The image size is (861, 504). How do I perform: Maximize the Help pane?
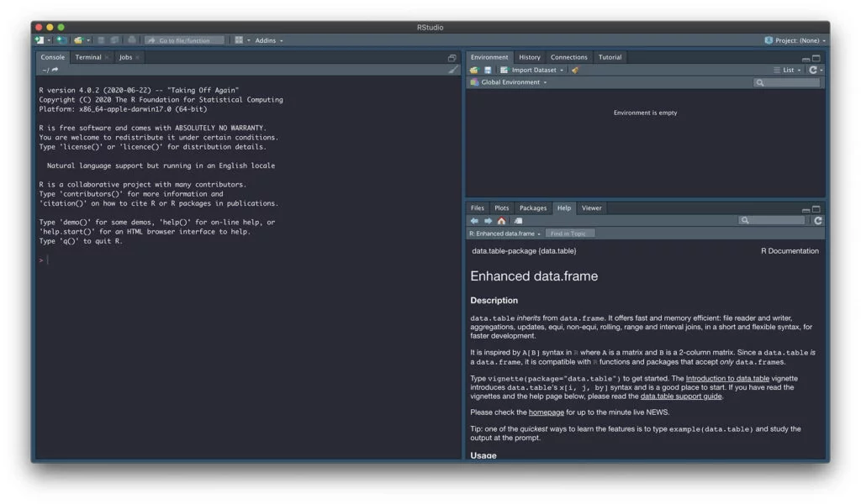tap(816, 208)
